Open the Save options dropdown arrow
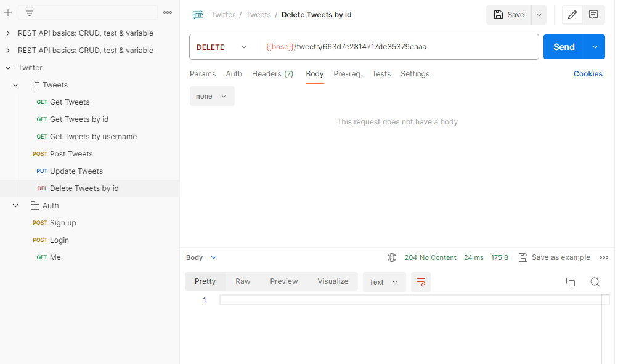This screenshot has height=364, width=618. tap(539, 15)
